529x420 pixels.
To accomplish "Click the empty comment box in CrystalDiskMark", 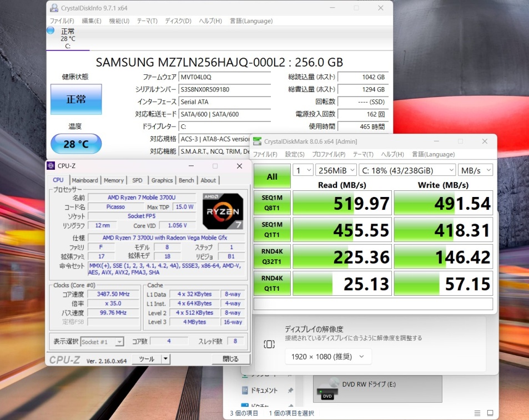I will (373, 303).
